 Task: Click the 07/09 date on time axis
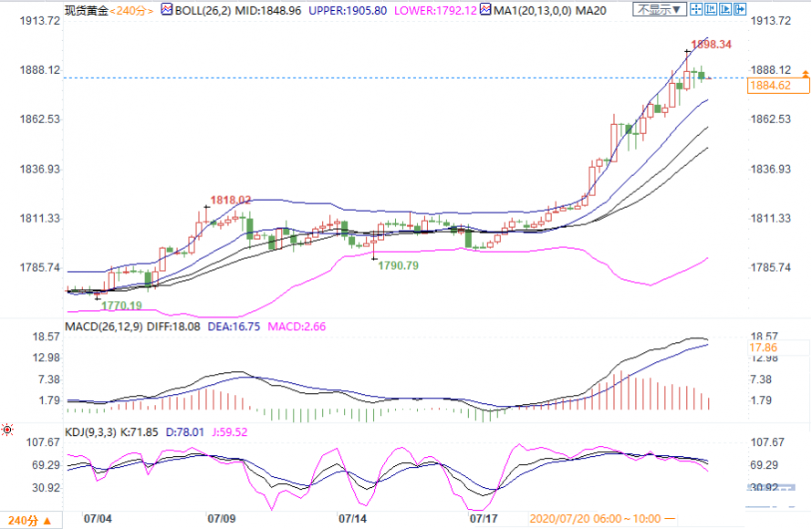(x=222, y=518)
